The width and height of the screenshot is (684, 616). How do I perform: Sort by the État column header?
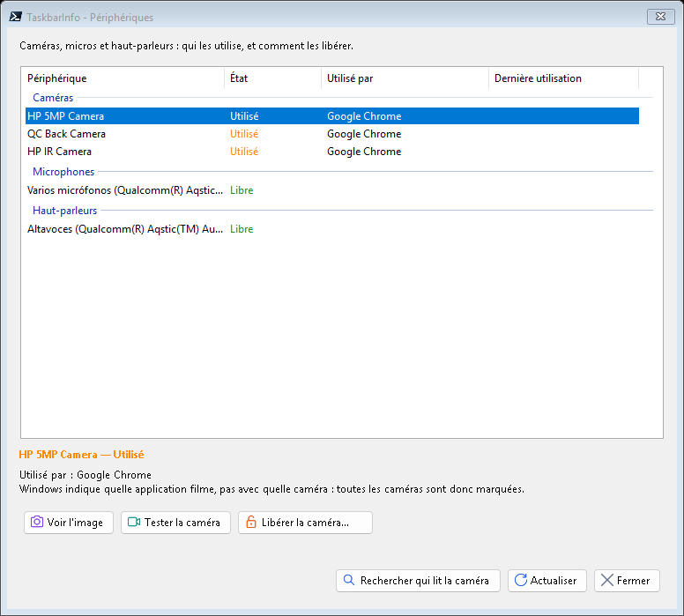pyautogui.click(x=272, y=78)
